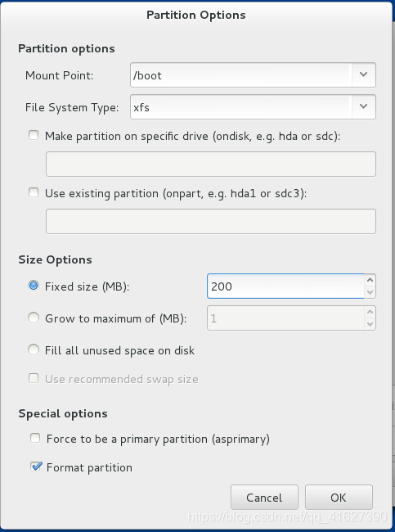Image resolution: width=395 pixels, height=532 pixels.
Task: Uncheck the Format partition checkbox
Action: pos(36,467)
